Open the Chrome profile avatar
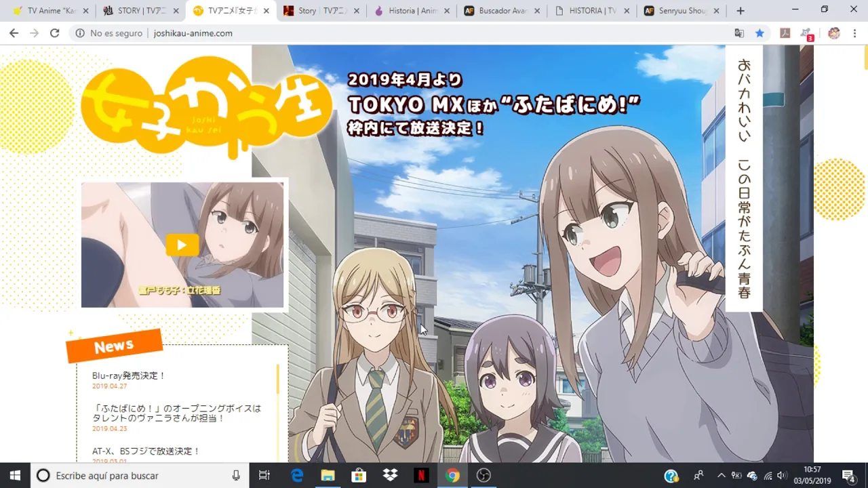868x488 pixels. pos(834,33)
